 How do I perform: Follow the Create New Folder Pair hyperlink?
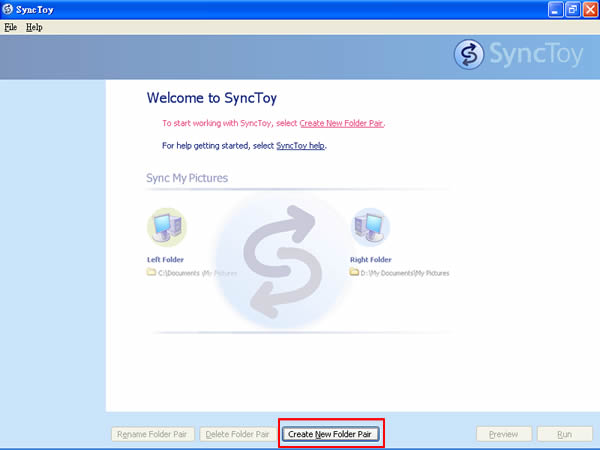341,123
